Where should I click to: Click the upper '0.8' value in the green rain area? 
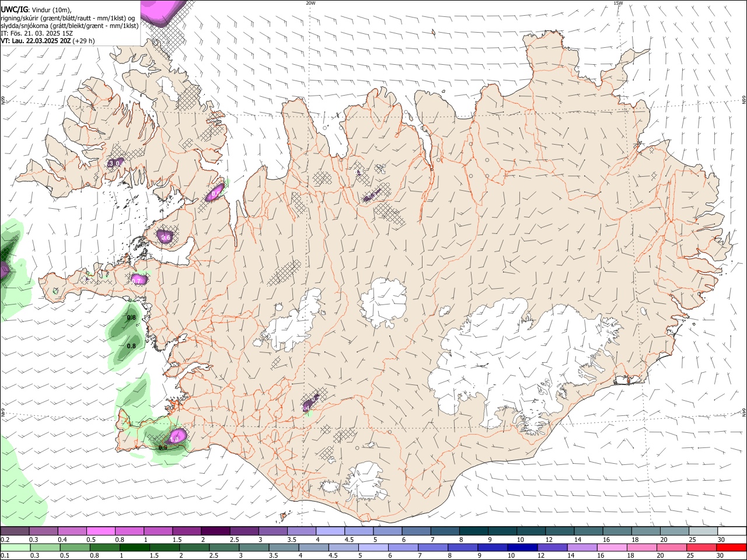pyautogui.click(x=131, y=318)
